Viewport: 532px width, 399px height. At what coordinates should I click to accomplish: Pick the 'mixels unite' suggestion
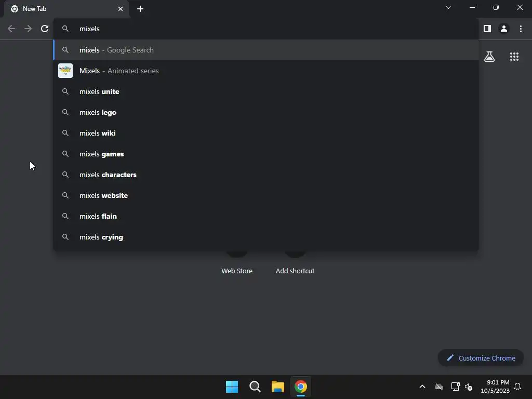coord(266,91)
